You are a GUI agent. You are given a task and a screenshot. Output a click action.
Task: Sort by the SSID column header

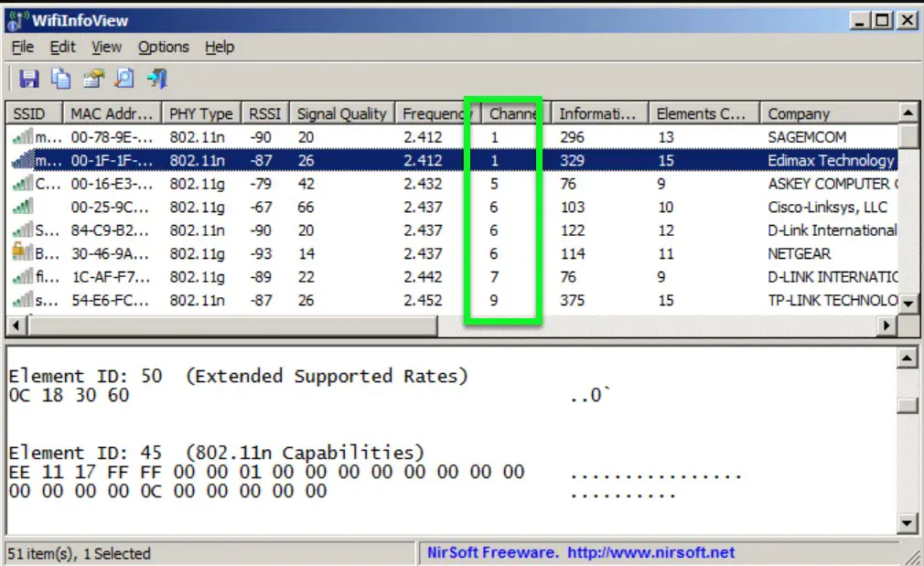(34, 113)
